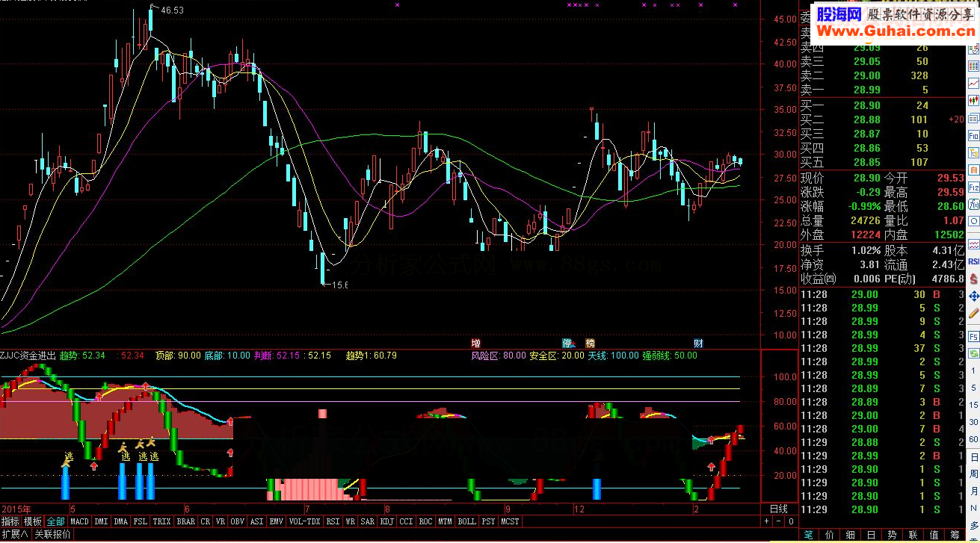
Task: Open the quote table grid icon
Action: click(x=973, y=67)
